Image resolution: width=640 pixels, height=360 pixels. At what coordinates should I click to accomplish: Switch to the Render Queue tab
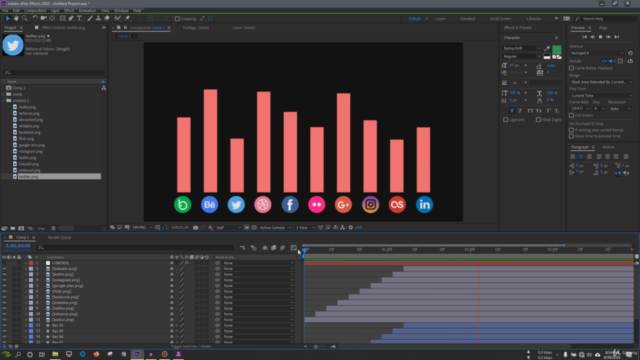pyautogui.click(x=60, y=237)
